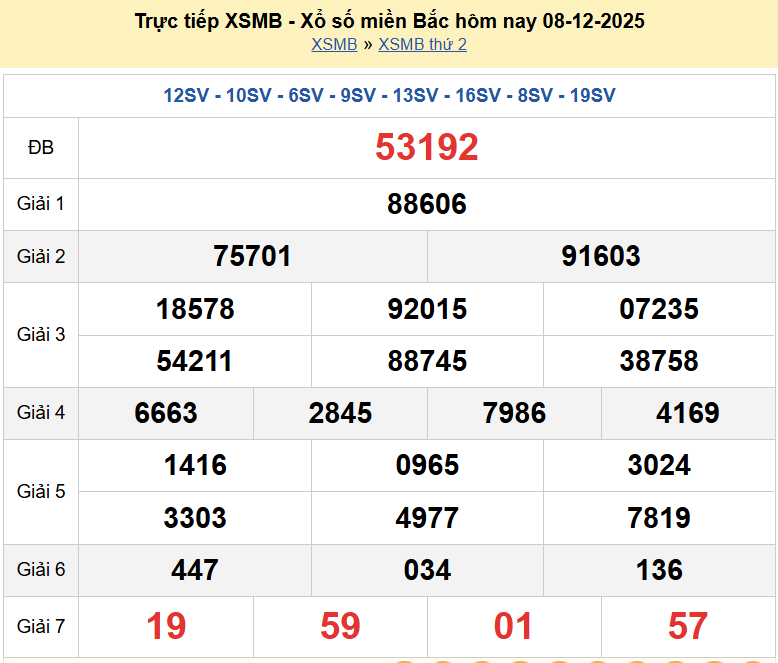Click the ticket codes row starting 12SV
The width and height of the screenshot is (778, 663).
[389, 96]
